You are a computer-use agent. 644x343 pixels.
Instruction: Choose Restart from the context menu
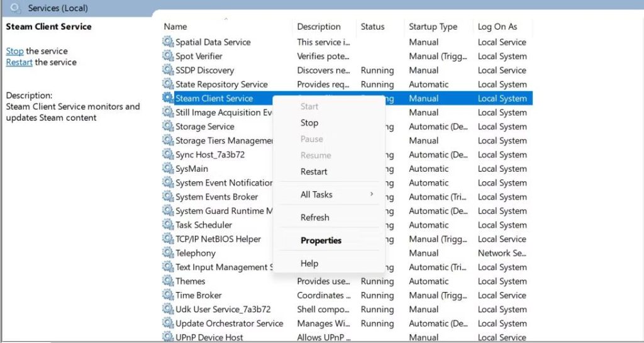coord(314,172)
